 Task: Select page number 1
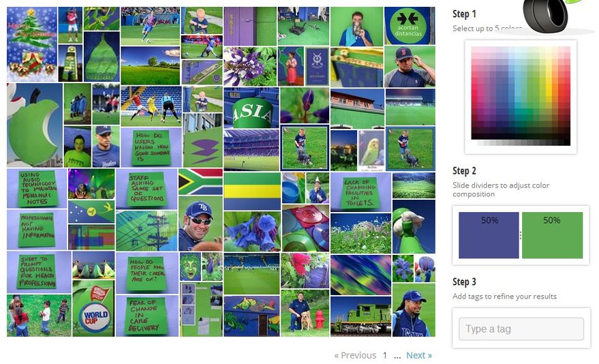pyautogui.click(x=385, y=355)
